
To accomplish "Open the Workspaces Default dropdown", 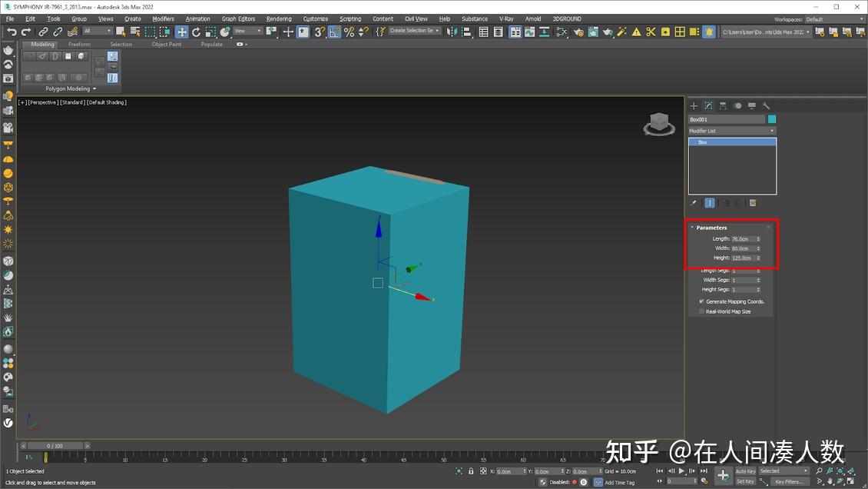I will tap(835, 19).
